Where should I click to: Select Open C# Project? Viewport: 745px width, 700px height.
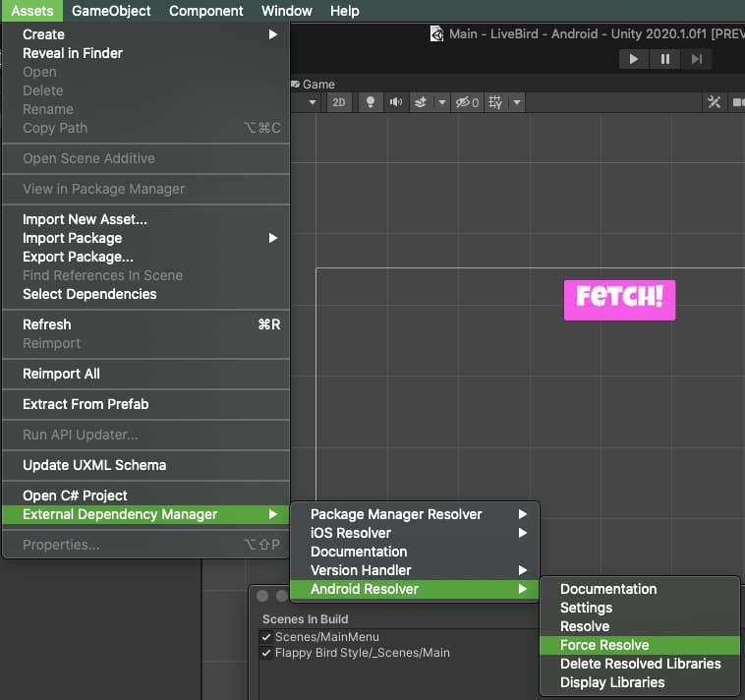click(145, 496)
